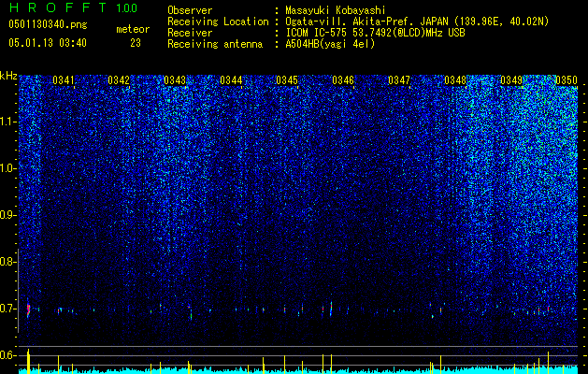The image size is (588, 374).
Task: Click the 0350 time marker
Action: 566,80
